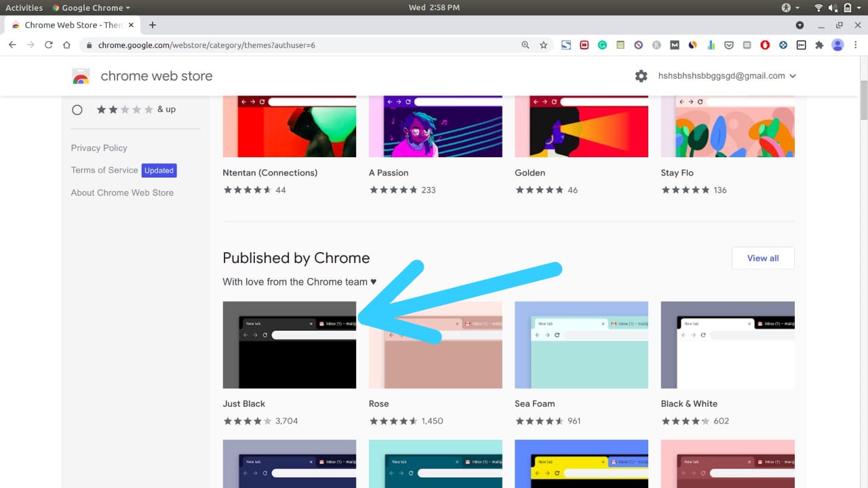This screenshot has width=868, height=488.
Task: Click the volume icon in the top bar
Action: 833,7
